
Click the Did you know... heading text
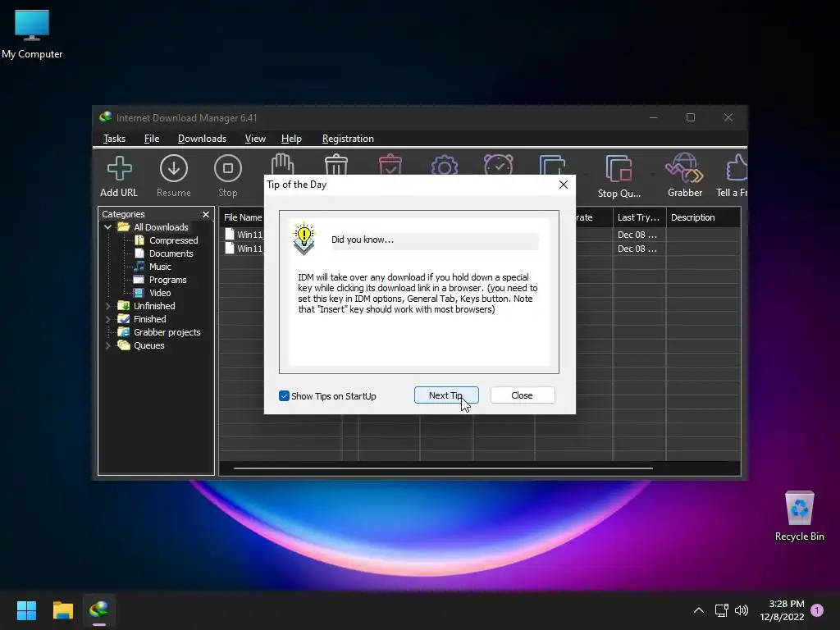click(363, 240)
